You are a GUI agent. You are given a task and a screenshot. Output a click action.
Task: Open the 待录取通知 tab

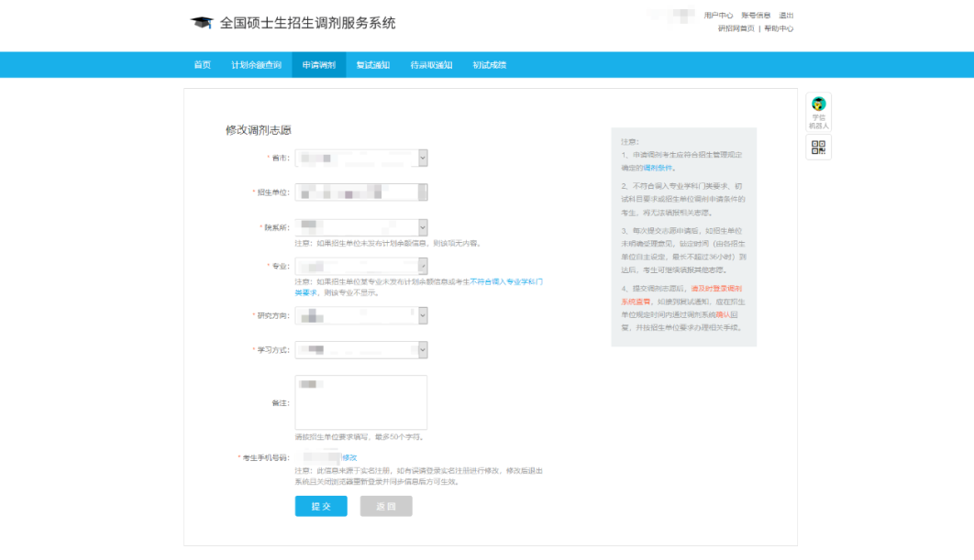pos(430,65)
